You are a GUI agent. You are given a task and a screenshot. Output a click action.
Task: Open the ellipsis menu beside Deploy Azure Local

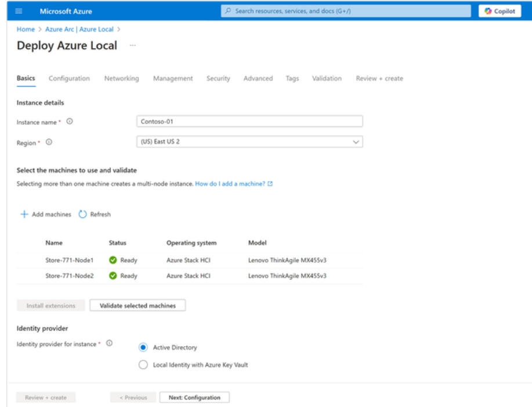pyautogui.click(x=133, y=45)
